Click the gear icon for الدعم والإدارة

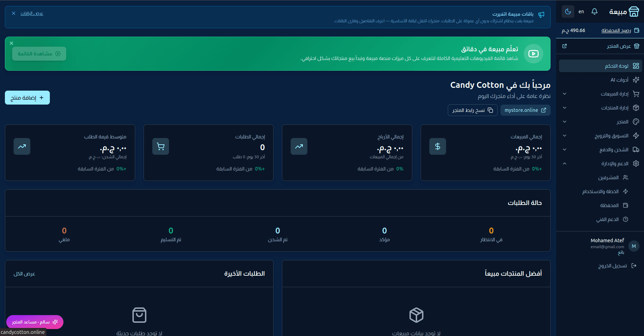pyautogui.click(x=636, y=163)
